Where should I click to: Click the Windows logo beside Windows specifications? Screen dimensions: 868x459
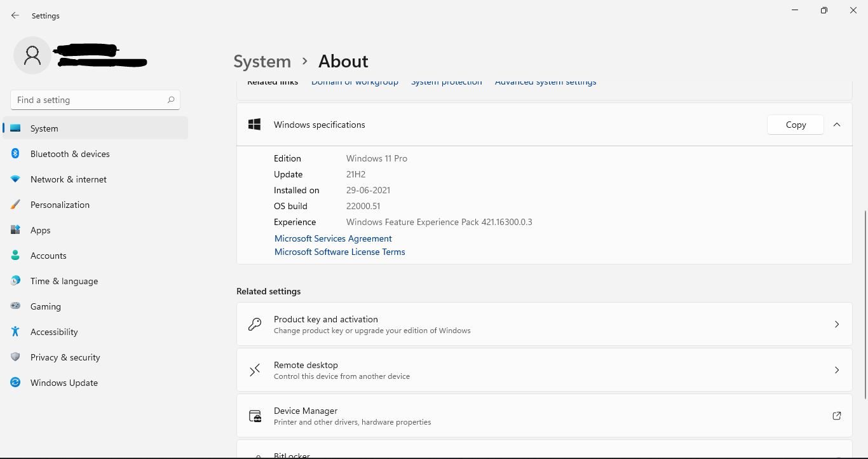(x=254, y=125)
